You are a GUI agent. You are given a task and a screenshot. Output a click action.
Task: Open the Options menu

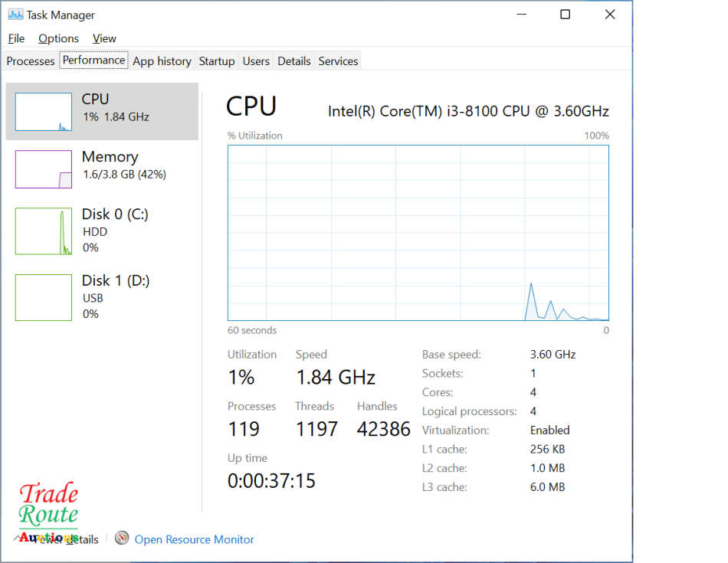click(58, 38)
